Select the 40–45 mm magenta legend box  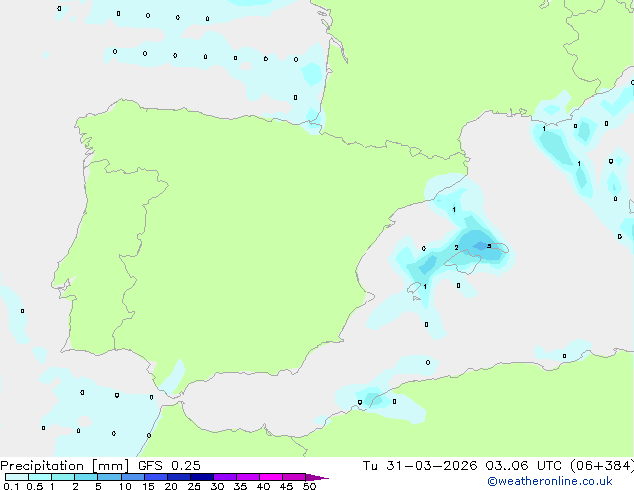[271, 477]
